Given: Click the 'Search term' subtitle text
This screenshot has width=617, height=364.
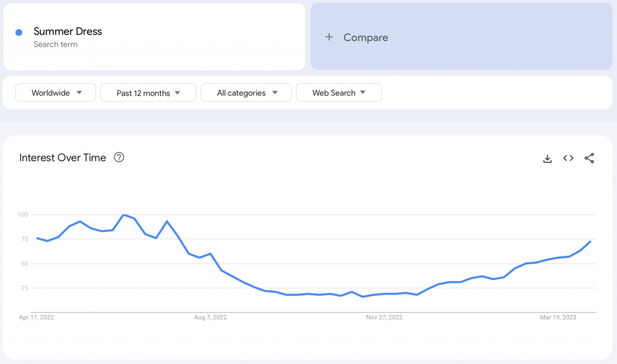Looking at the screenshot, I should tap(55, 44).
